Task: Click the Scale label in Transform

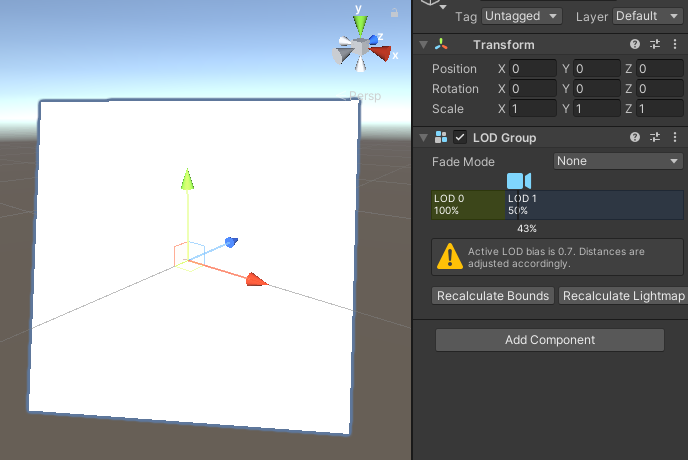Action: [x=448, y=109]
